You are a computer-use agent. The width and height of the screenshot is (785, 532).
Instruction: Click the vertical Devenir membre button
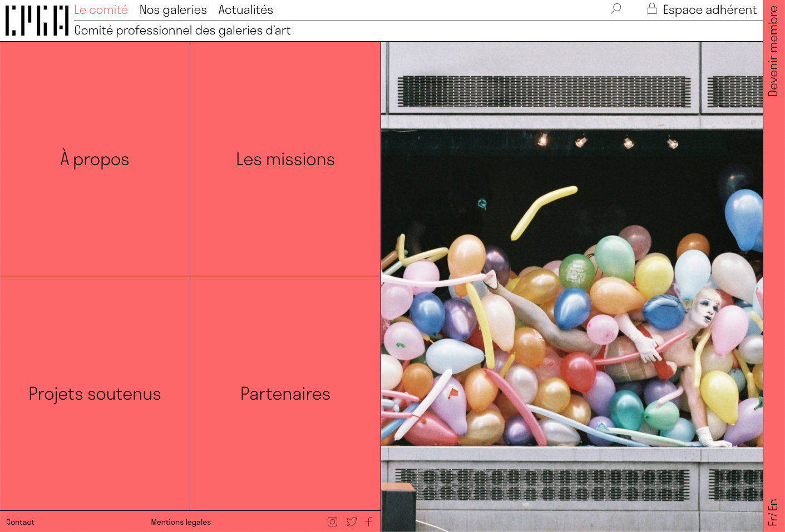[x=773, y=51]
